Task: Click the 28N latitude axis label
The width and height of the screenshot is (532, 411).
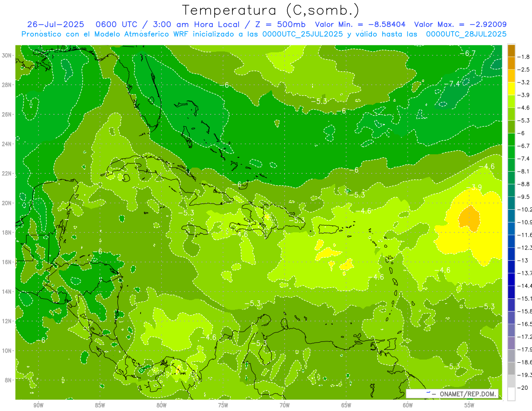Action: click(x=8, y=85)
